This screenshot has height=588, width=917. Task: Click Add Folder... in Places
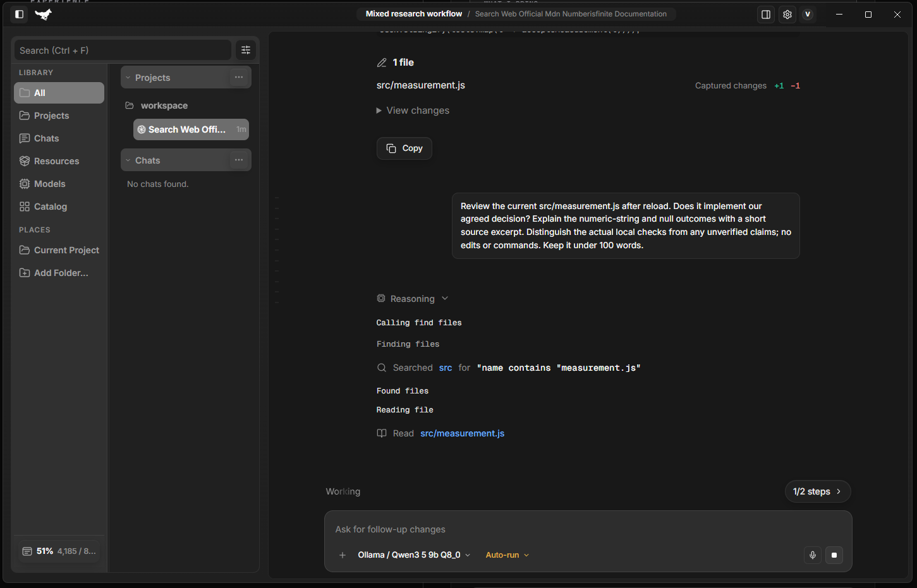(59, 273)
